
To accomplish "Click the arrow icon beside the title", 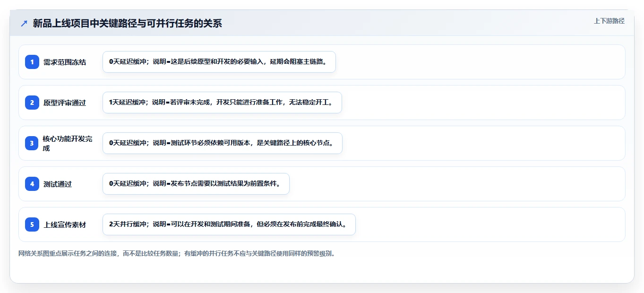I will [x=24, y=23].
